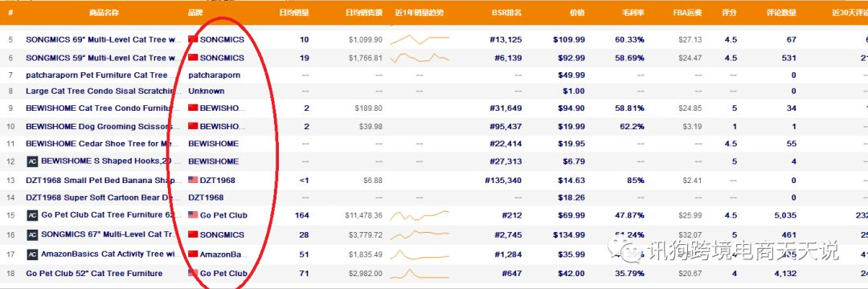
Task: Open the sales trend sparkline for row 6
Action: click(x=419, y=58)
